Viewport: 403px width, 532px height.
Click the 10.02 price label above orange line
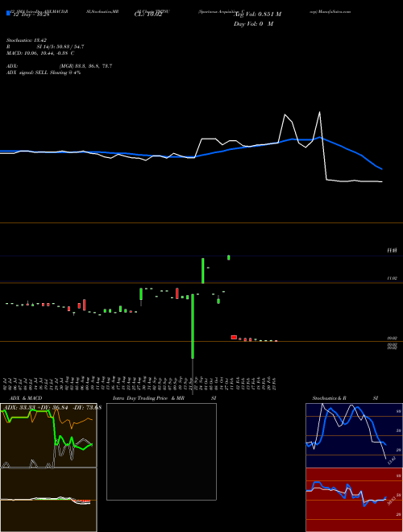pos(392,339)
